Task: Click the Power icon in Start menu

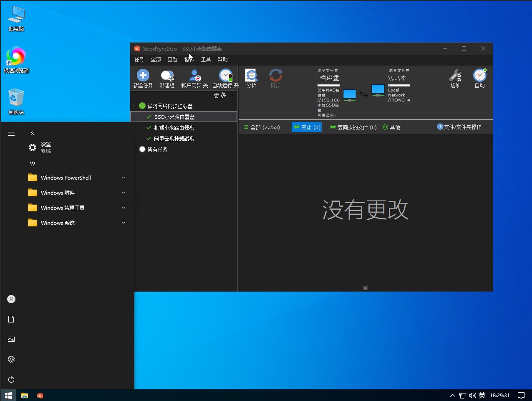Action: (11, 379)
